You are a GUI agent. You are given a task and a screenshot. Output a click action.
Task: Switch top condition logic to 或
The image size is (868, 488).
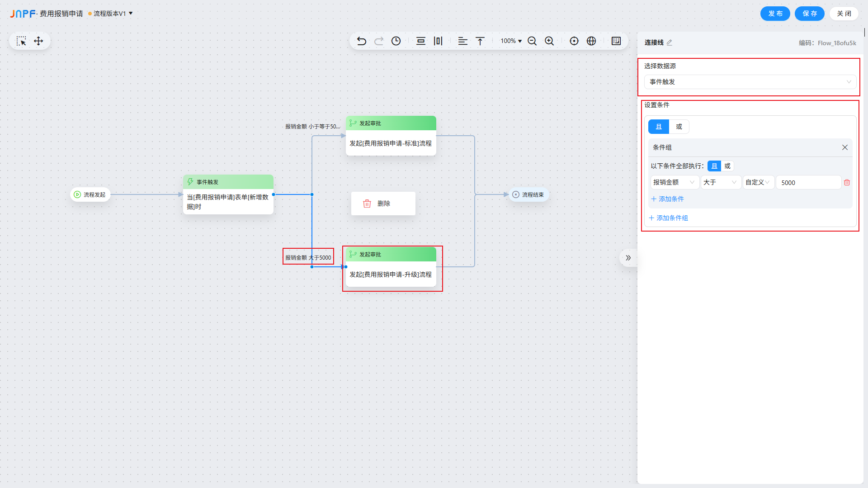[x=679, y=127]
